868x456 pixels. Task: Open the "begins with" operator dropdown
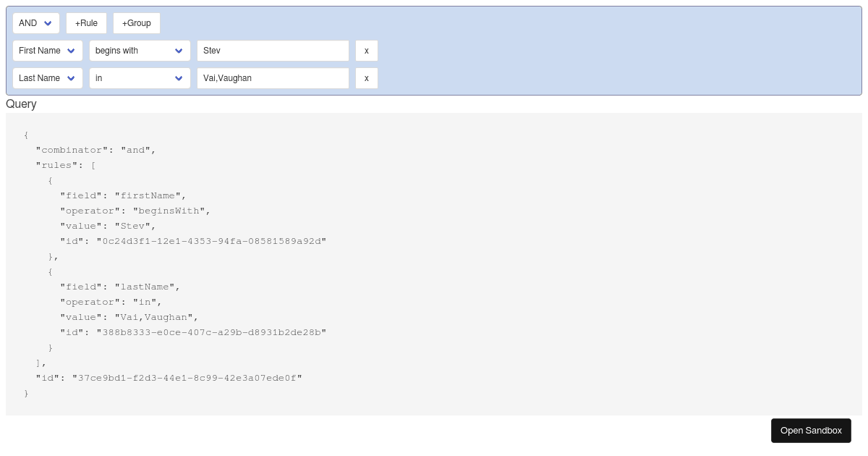(x=140, y=51)
